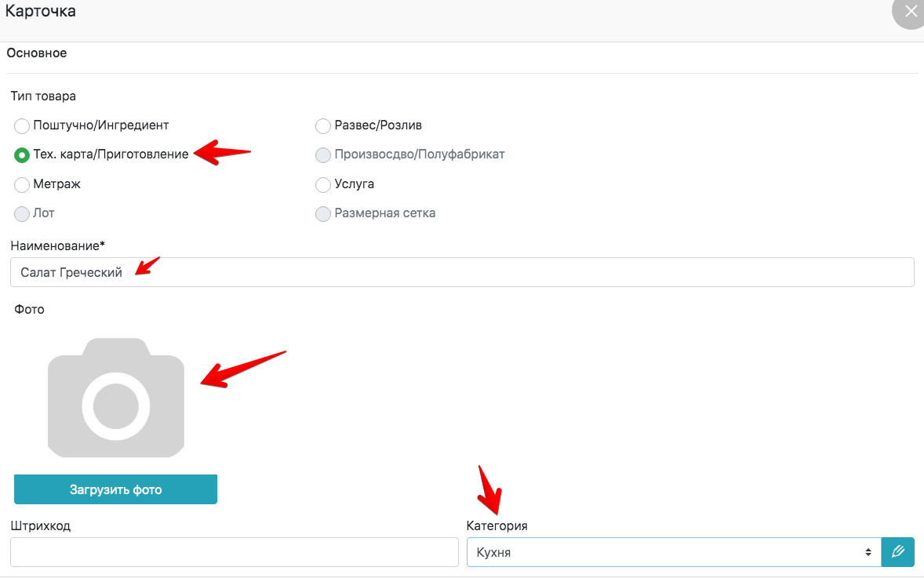Viewport: 924px width, 578px height.
Task: Close the Карточка dialog with X
Action: point(910,13)
